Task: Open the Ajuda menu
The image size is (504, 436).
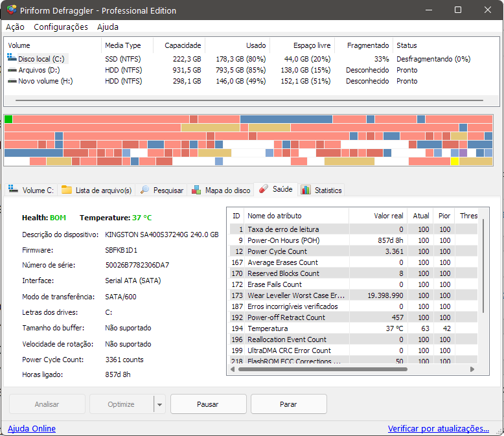Action: click(x=108, y=27)
